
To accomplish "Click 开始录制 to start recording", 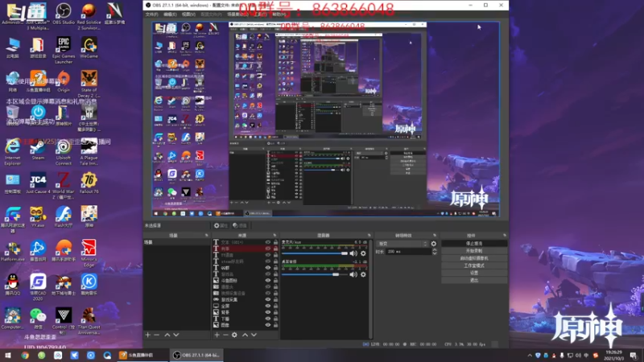I will click(474, 251).
